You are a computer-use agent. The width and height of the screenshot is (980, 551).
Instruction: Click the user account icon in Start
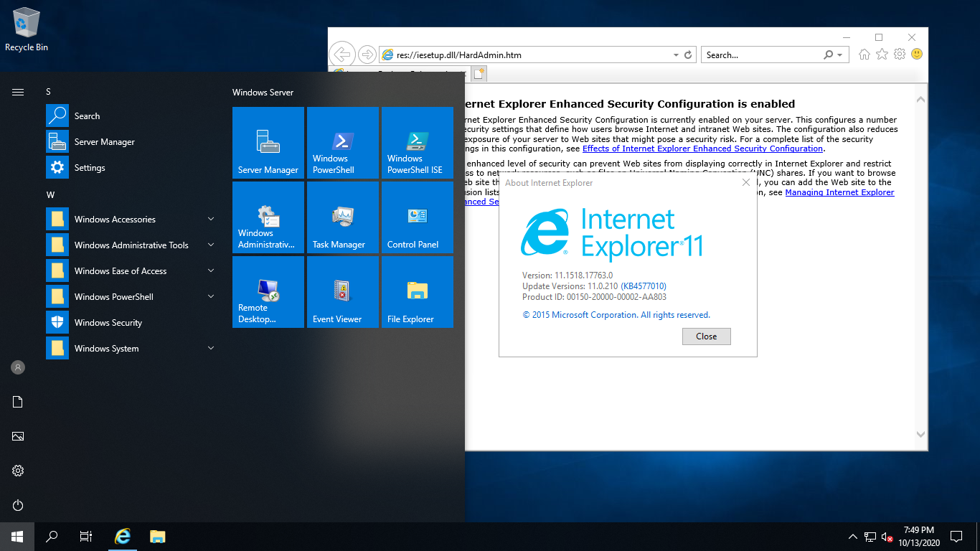coord(18,367)
